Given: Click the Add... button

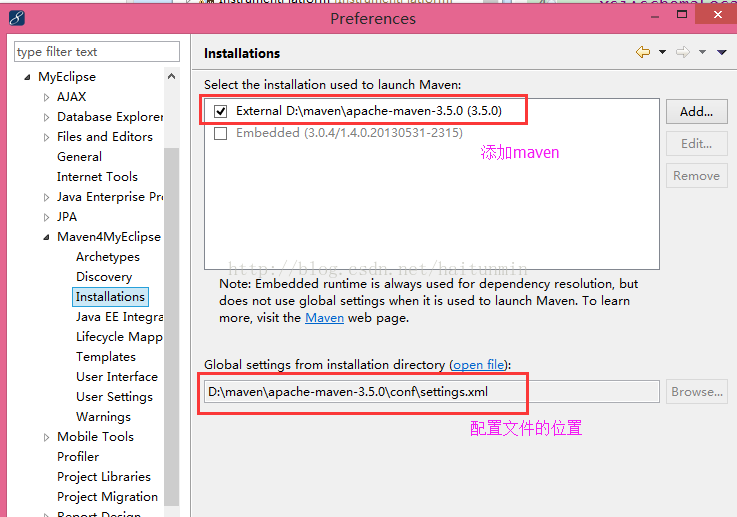Looking at the screenshot, I should pyautogui.click(x=697, y=111).
